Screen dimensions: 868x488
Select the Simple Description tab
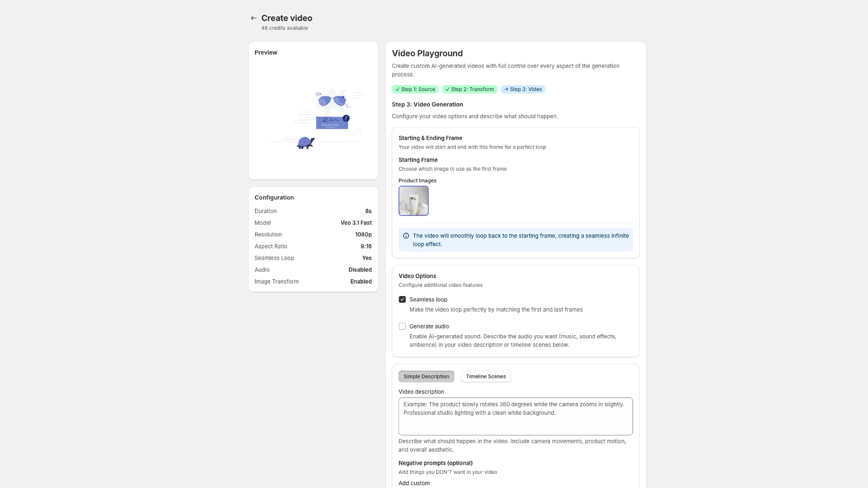click(x=426, y=376)
